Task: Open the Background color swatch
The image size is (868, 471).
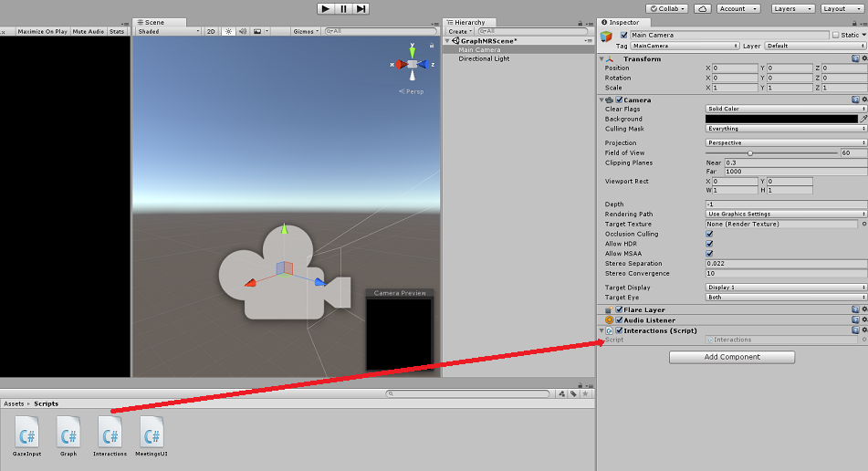Action: pyautogui.click(x=781, y=119)
